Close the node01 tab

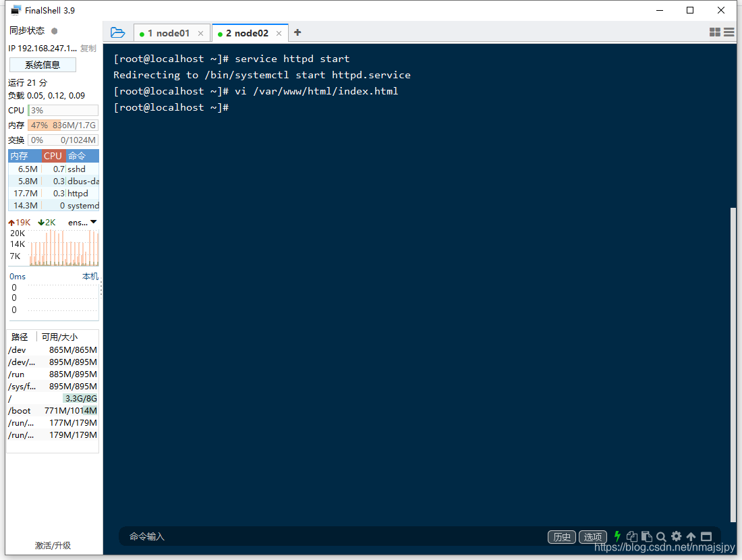(200, 33)
